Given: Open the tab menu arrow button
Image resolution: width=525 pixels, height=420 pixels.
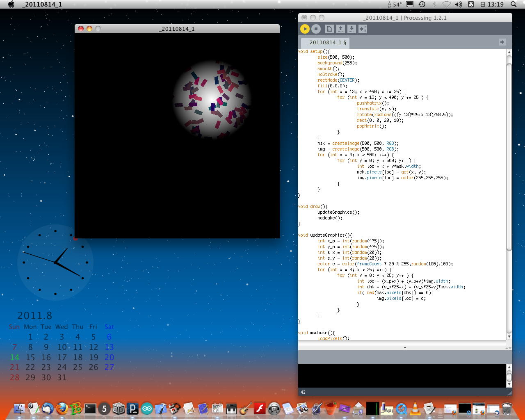Looking at the screenshot, I should pos(502,42).
